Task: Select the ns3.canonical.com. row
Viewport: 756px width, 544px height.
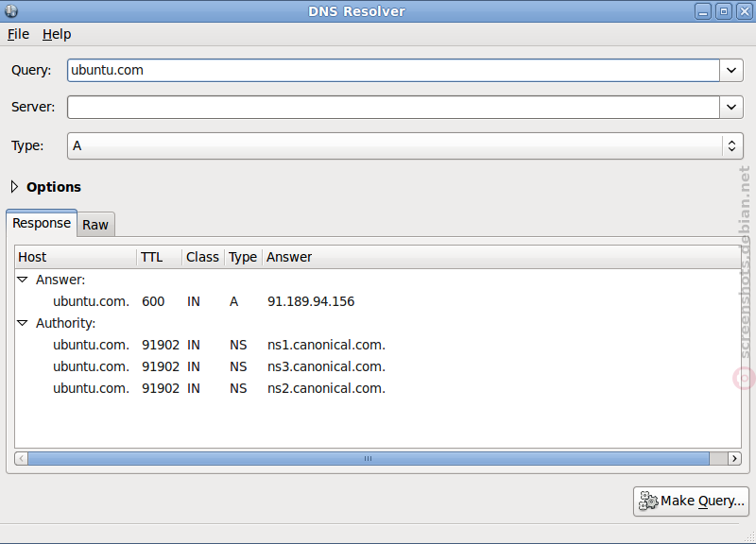Action: 378,366
